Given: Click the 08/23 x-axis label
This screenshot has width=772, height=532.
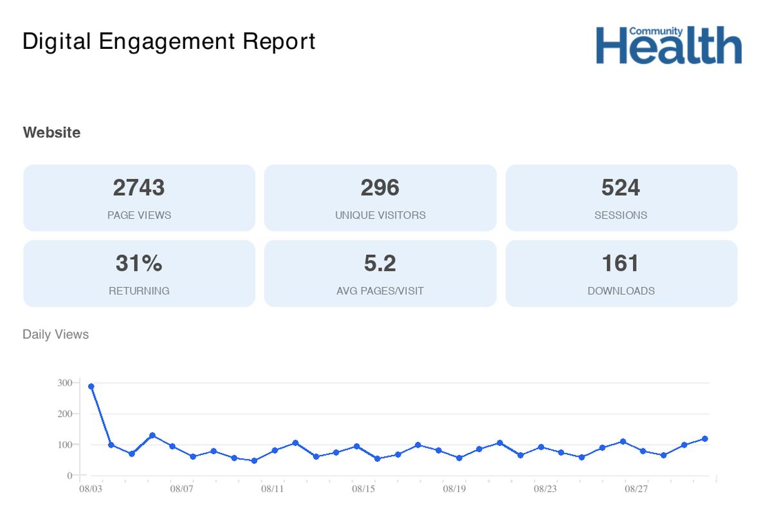Looking at the screenshot, I should tap(546, 490).
